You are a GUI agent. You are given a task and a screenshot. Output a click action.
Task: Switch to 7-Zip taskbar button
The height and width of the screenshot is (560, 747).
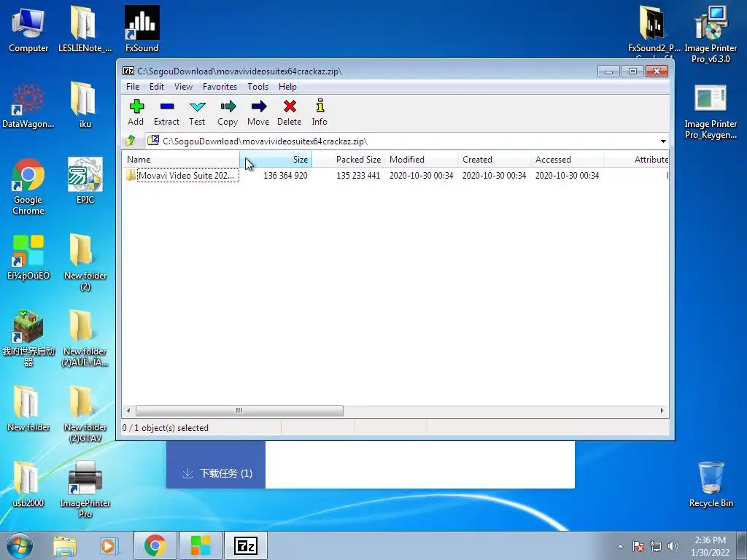(x=245, y=545)
